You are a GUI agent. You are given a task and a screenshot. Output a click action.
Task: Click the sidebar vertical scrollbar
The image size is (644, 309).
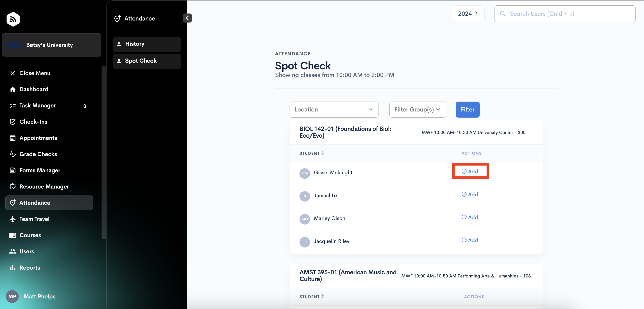tap(104, 152)
